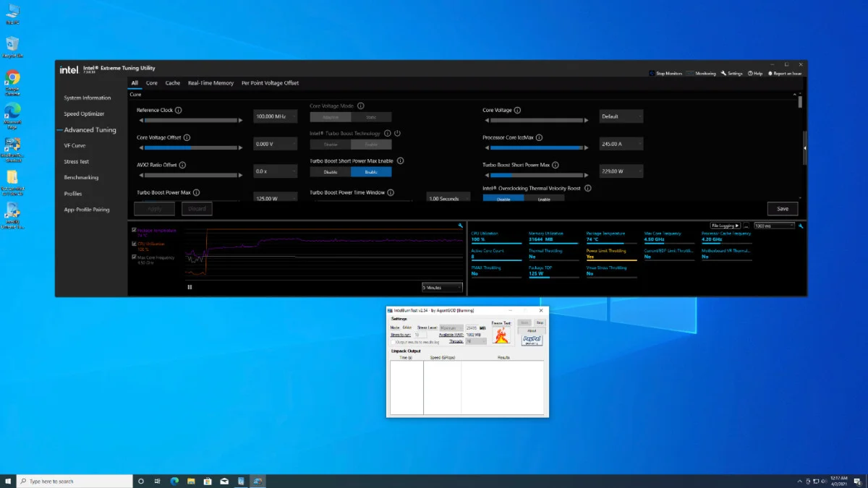Click reset icon beside Turbo Boost Technology

click(x=398, y=133)
